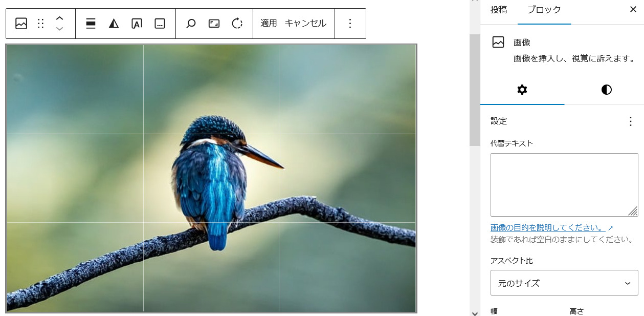Click the image block type icon
This screenshot has width=644, height=316.
pyautogui.click(x=21, y=24)
